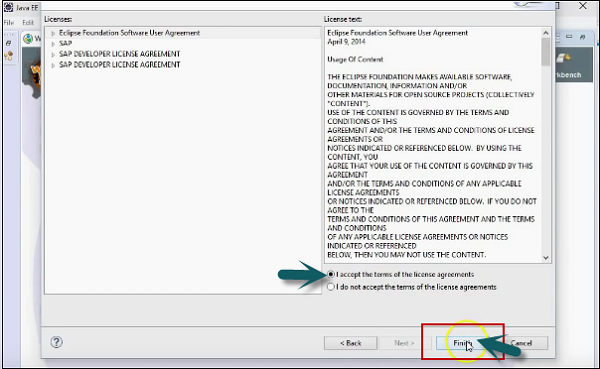This screenshot has height=369, width=600.
Task: Click the Cancel button
Action: (x=521, y=343)
